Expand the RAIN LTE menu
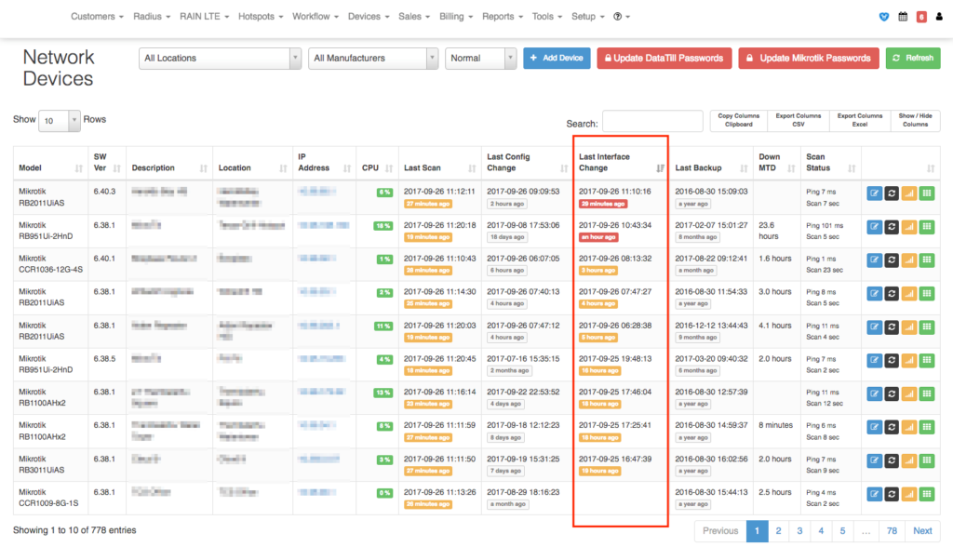The width and height of the screenshot is (953, 560). [x=204, y=17]
